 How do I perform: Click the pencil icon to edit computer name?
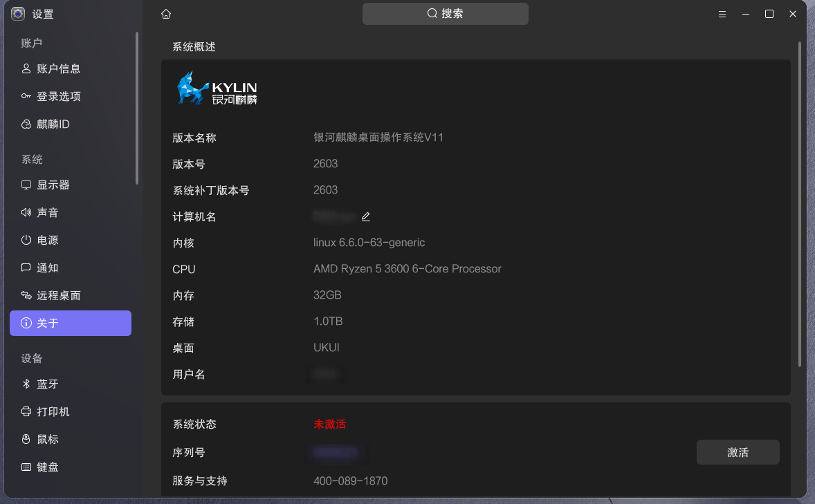[x=366, y=216]
